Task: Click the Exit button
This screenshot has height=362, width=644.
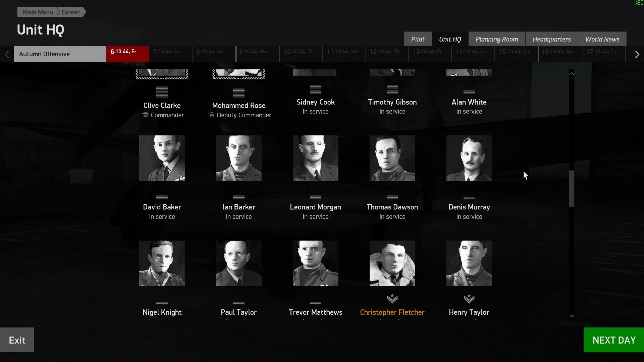Action: pos(17,340)
